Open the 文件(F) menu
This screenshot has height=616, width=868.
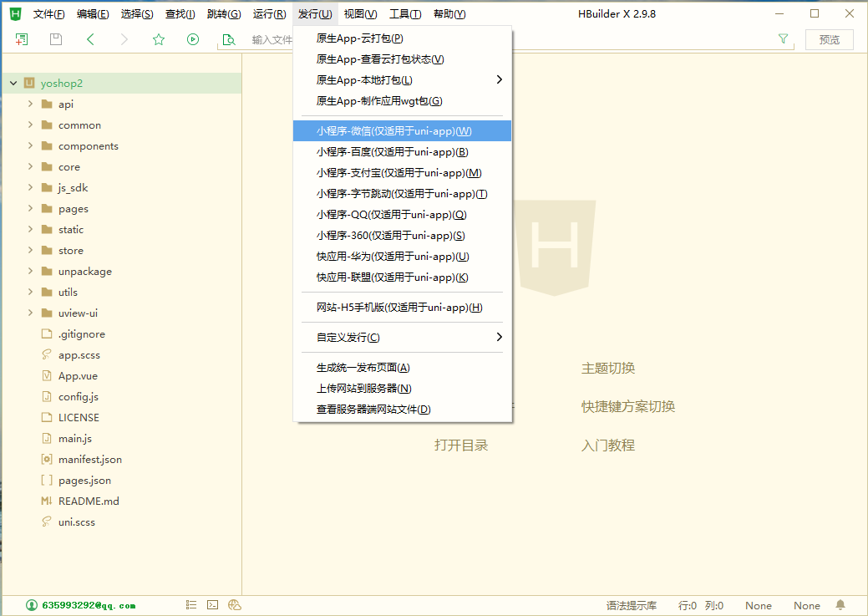(48, 14)
